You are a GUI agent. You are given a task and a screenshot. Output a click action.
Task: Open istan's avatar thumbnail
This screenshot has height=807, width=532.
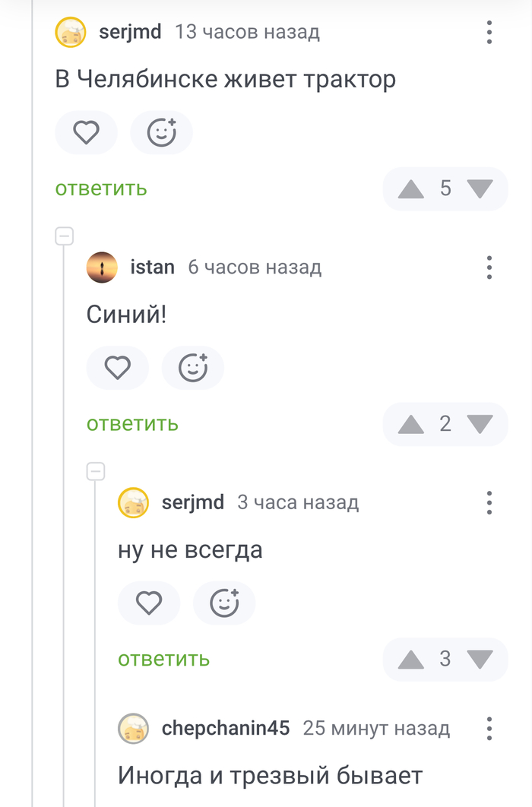click(102, 267)
